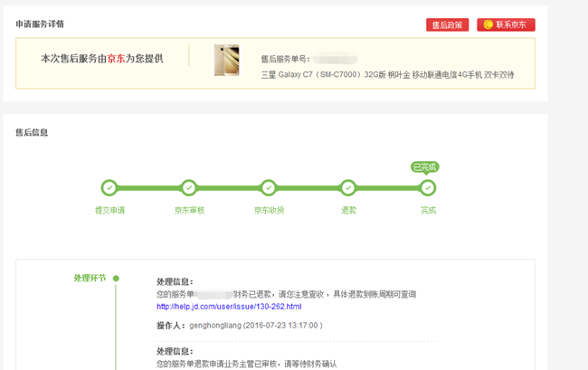Click the 售后信息 section heading
The image size is (588, 370).
tap(32, 132)
